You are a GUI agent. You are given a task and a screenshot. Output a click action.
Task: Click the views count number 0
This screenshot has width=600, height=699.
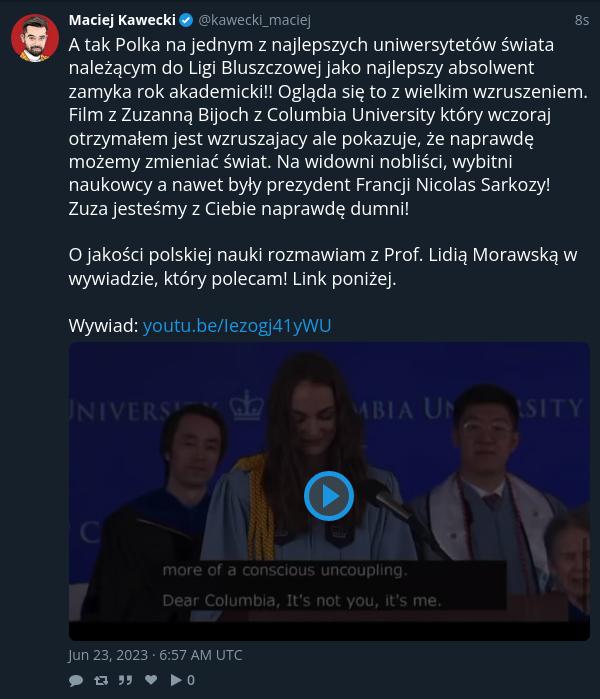point(191,680)
